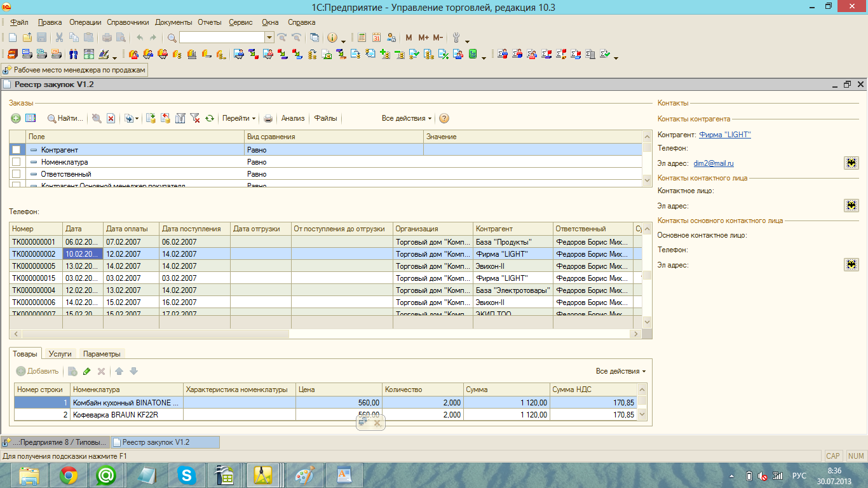Image resolution: width=868 pixels, height=488 pixels.
Task: Click the Print icon in the main toolbar
Action: (x=107, y=37)
